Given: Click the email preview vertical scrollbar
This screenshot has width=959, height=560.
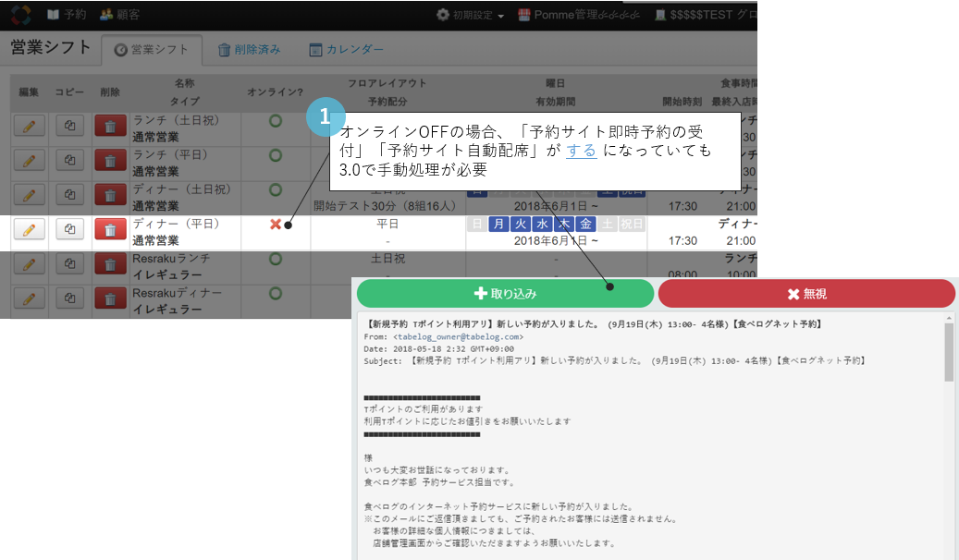Looking at the screenshot, I should (949, 352).
